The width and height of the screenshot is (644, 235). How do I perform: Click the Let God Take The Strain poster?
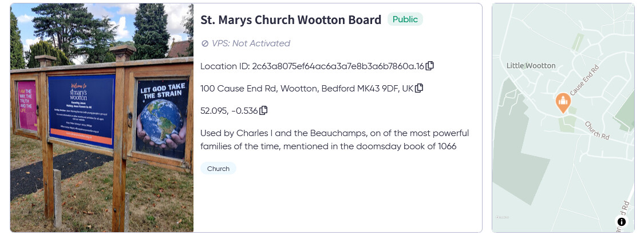(x=163, y=118)
